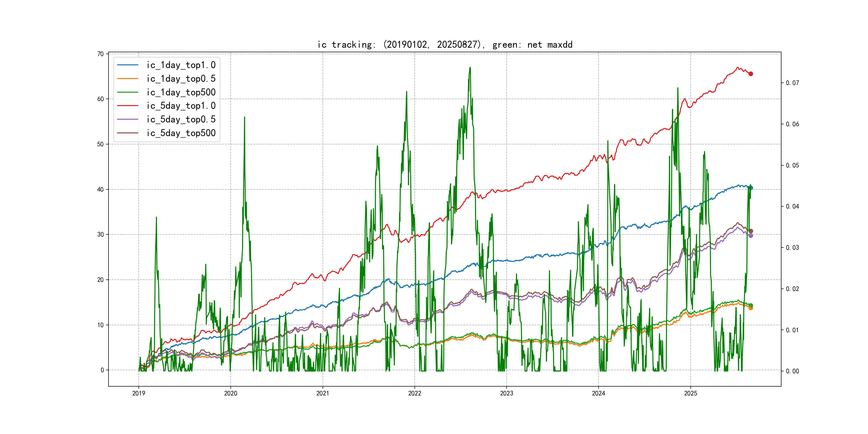The width and height of the screenshot is (868, 434).
Task: Click the 2019 x-axis tick label
Action: tap(139, 393)
